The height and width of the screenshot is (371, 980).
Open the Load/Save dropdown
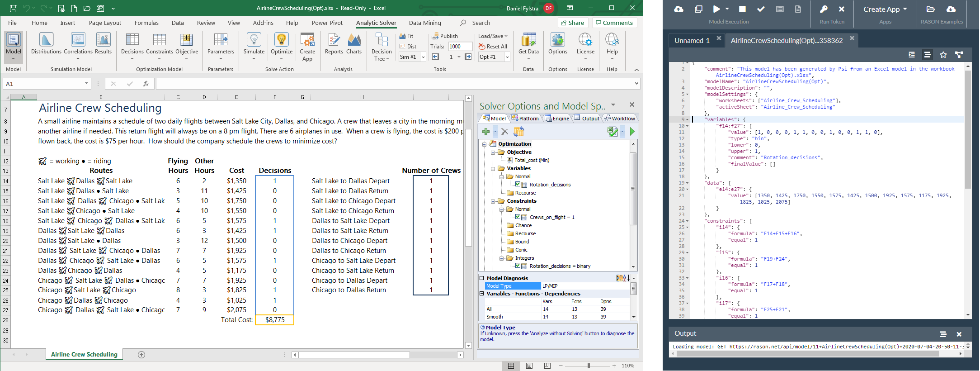pos(493,36)
